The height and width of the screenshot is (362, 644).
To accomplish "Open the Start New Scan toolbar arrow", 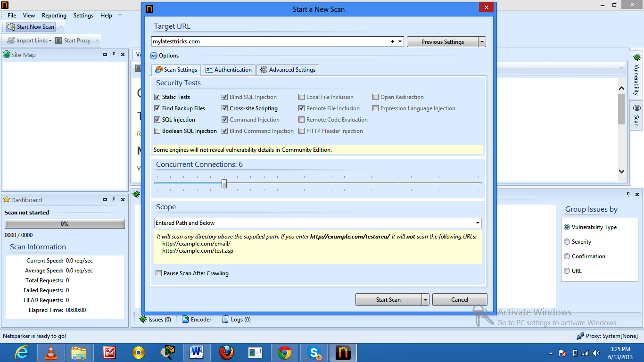I will 61,27.
